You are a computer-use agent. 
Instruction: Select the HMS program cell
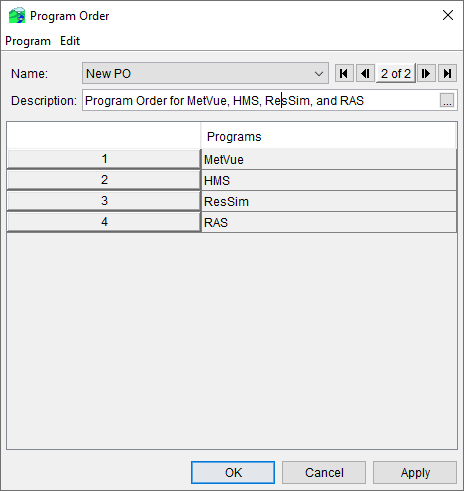click(329, 180)
